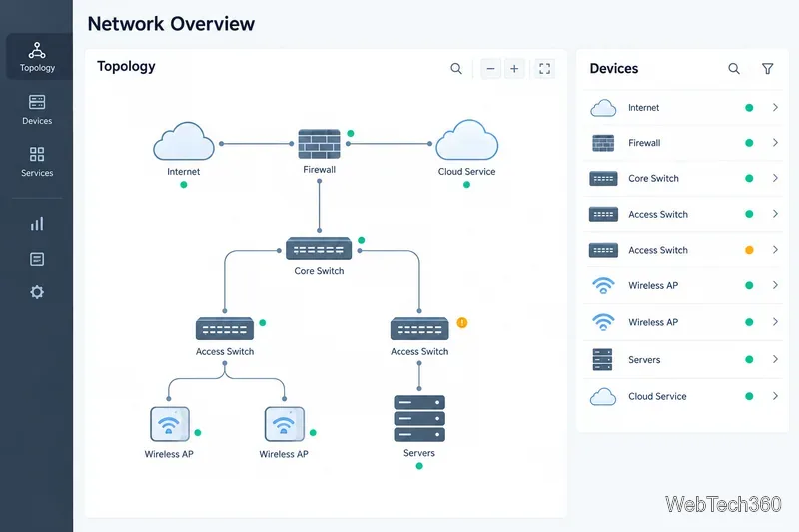Select the Wireless AP node below the Servers-free switch, first one
This screenshot has height=532, width=799.
click(170, 424)
